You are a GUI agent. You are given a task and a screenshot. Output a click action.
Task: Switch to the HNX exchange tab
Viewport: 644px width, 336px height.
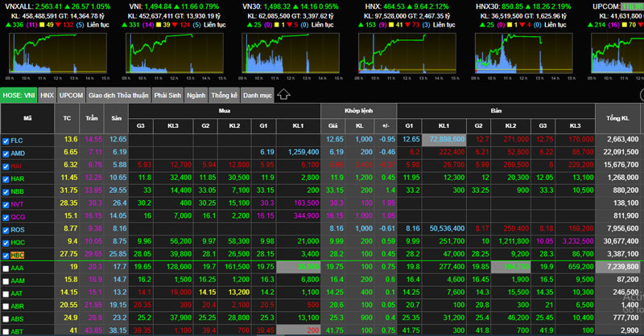47,95
